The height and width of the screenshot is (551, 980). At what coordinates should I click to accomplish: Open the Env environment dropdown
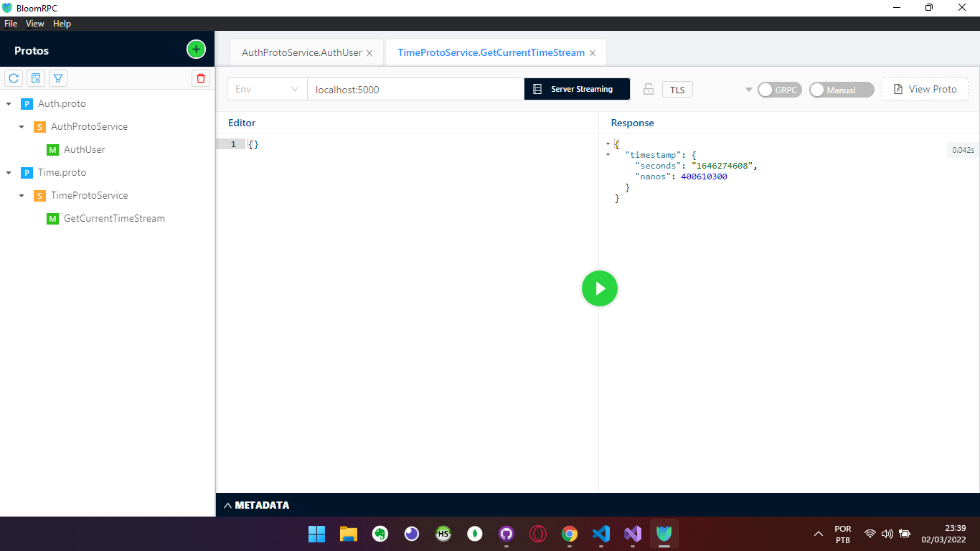(267, 90)
